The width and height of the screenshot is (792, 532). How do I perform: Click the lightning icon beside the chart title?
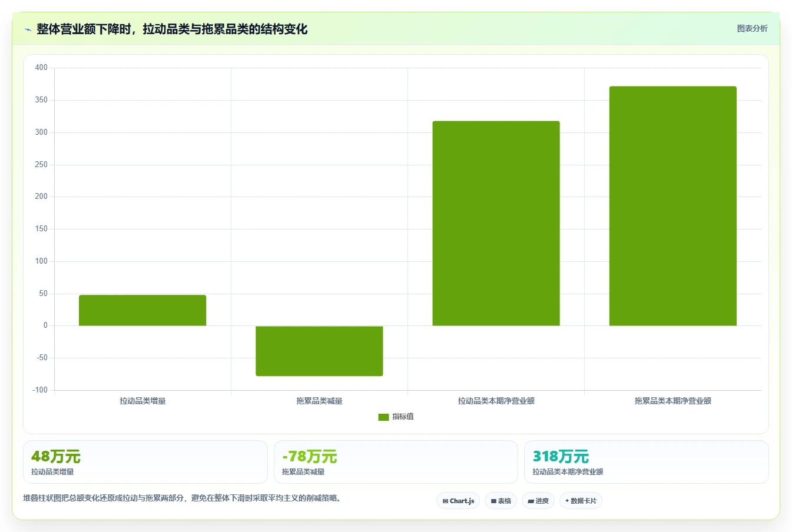[28, 29]
